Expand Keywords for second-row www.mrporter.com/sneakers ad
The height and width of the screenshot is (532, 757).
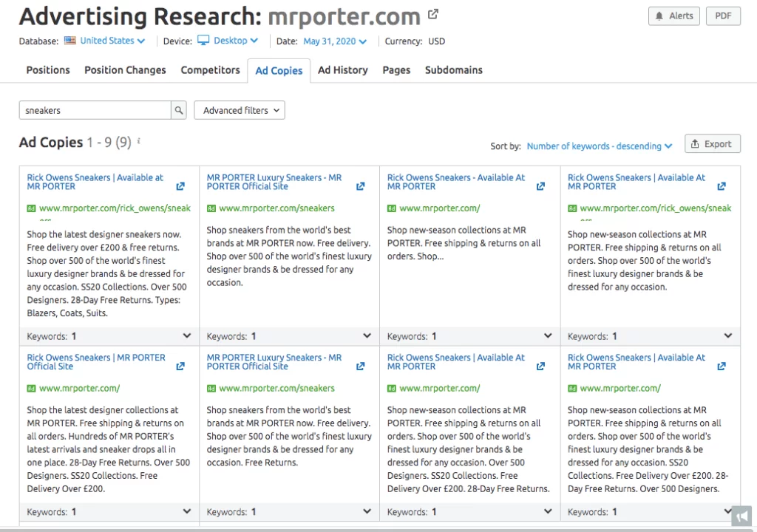[367, 511]
